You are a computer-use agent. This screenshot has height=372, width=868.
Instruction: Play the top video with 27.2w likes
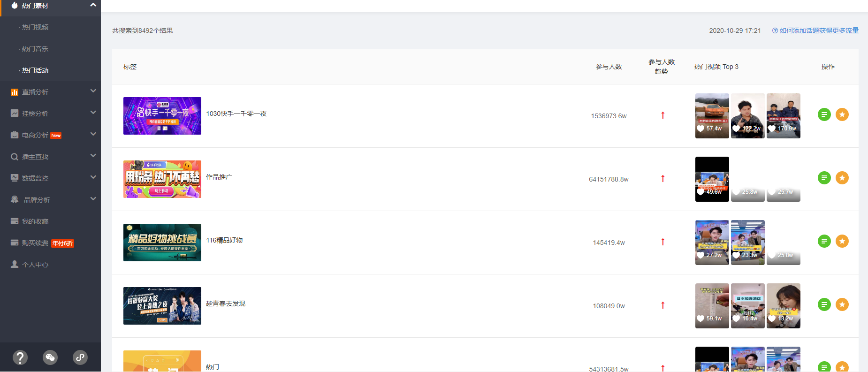[712, 243]
